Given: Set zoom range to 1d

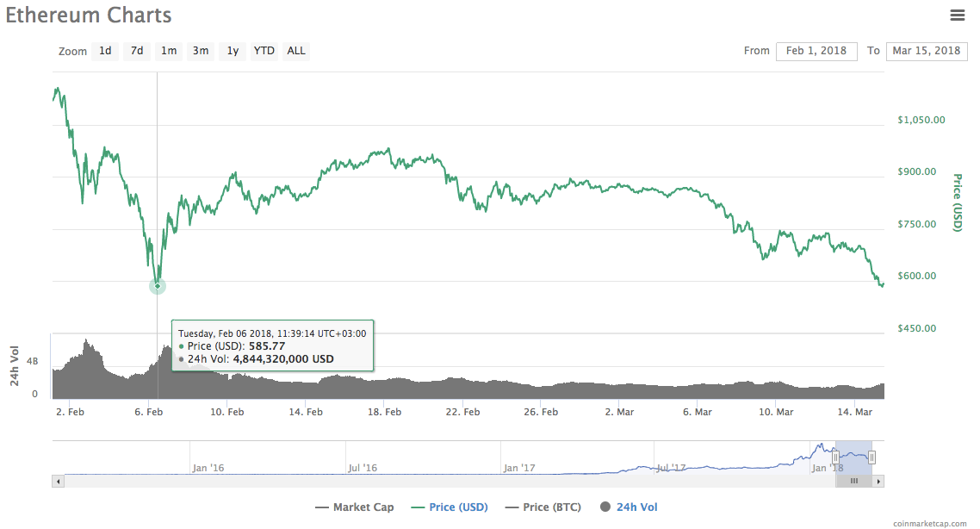Looking at the screenshot, I should [x=105, y=51].
